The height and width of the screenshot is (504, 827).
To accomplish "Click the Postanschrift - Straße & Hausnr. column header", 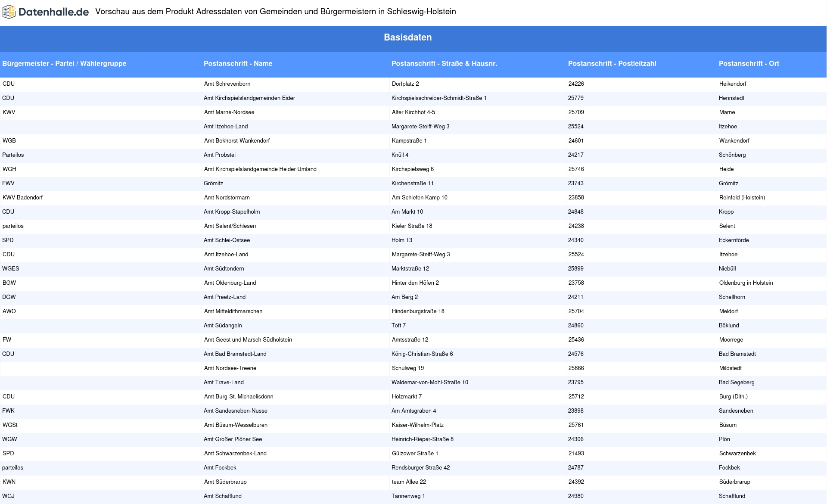I will point(445,64).
